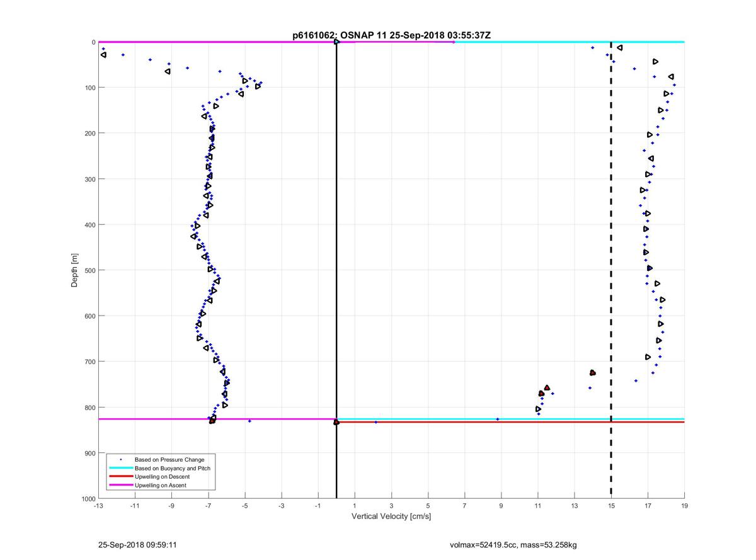756x560 pixels.
Task: Click the y-axis tick label '900'
Action: click(89, 454)
